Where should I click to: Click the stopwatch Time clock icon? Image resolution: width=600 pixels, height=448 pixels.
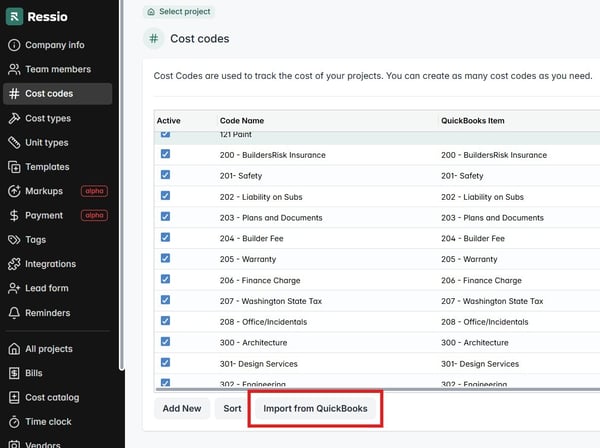14,422
